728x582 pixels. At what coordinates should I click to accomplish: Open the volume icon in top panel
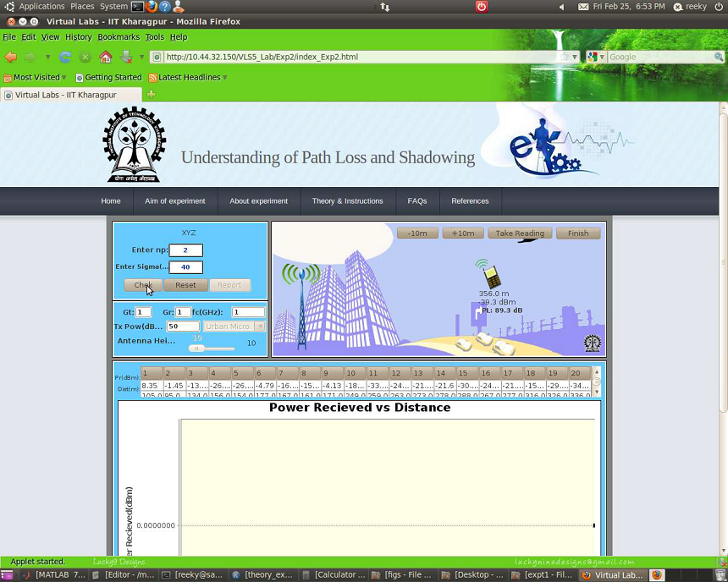561,7
